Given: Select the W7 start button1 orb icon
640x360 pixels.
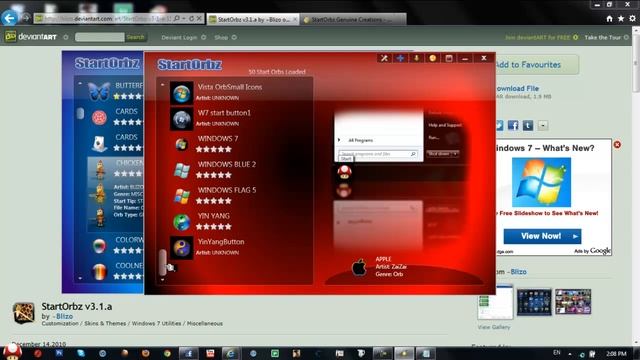Looking at the screenshot, I should click(181, 119).
